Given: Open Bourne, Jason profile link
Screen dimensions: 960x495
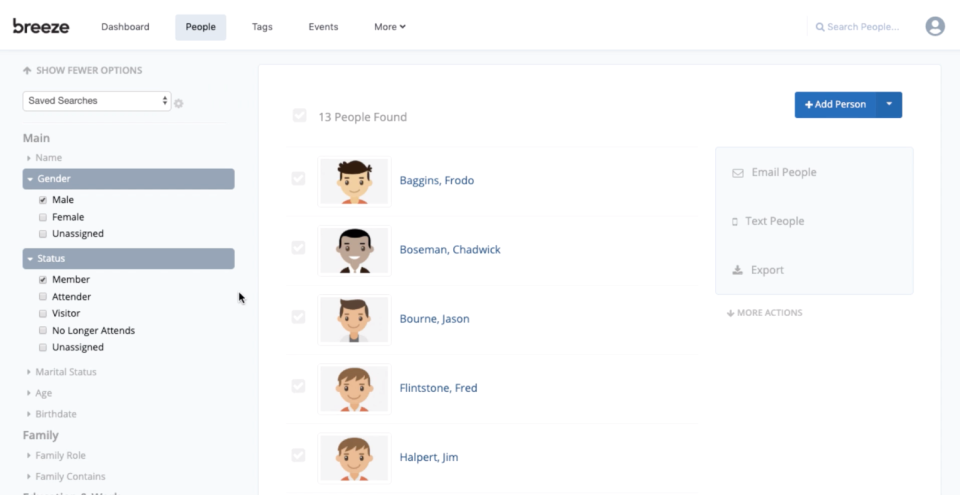Looking at the screenshot, I should coord(435,319).
